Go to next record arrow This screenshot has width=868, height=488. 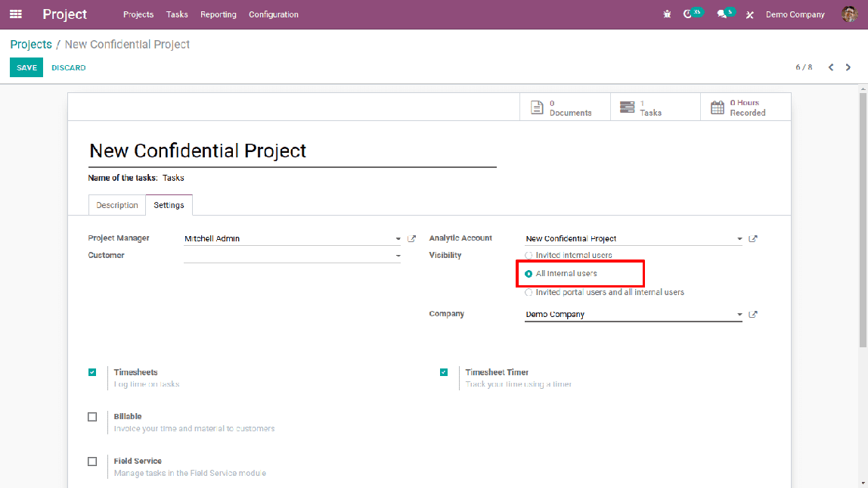[848, 67]
